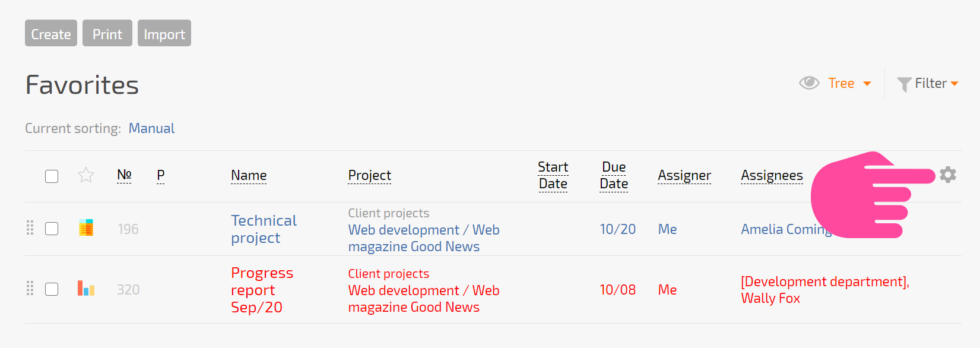The width and height of the screenshot is (980, 348).
Task: Click the Import button
Action: pyautogui.click(x=164, y=33)
